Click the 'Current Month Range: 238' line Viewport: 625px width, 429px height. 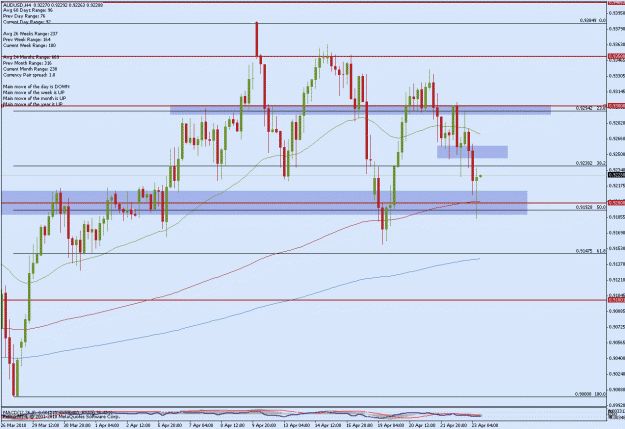point(30,69)
